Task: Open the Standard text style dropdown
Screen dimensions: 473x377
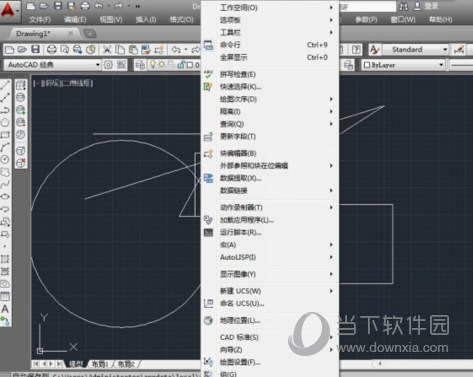Action: [x=416, y=50]
